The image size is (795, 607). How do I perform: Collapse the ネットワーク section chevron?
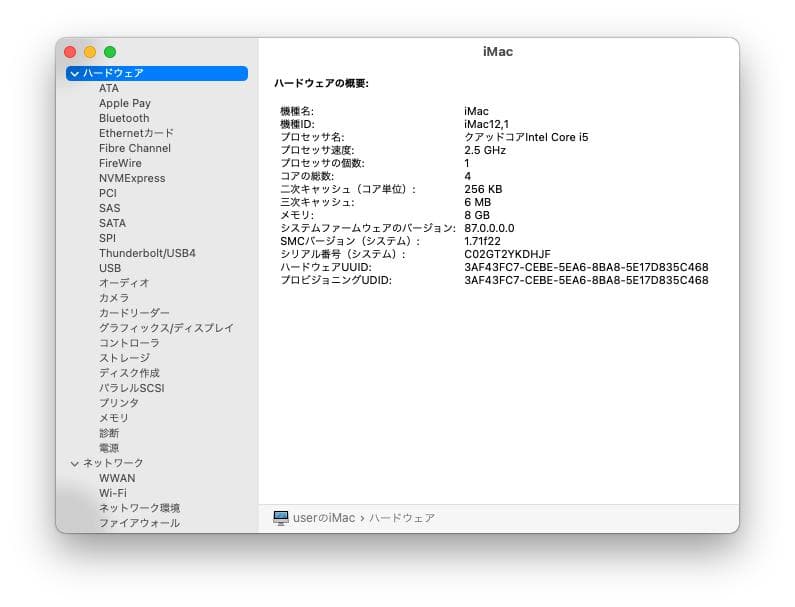[75, 463]
